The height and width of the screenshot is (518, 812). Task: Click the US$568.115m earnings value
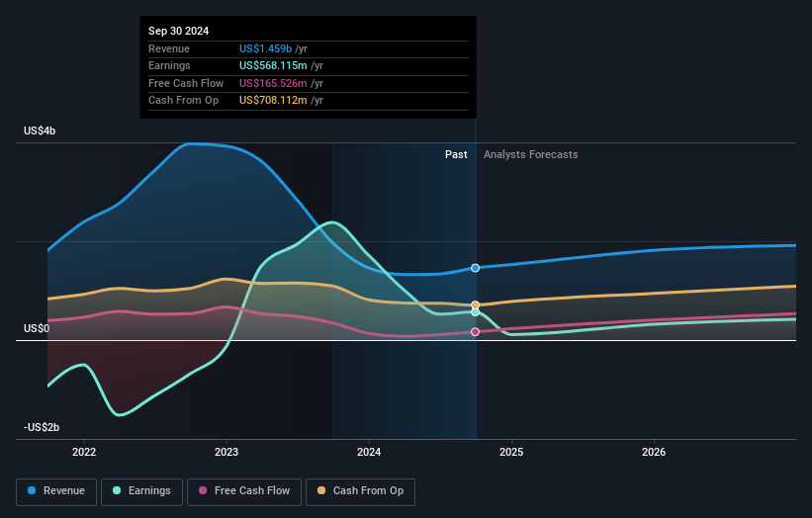273,65
